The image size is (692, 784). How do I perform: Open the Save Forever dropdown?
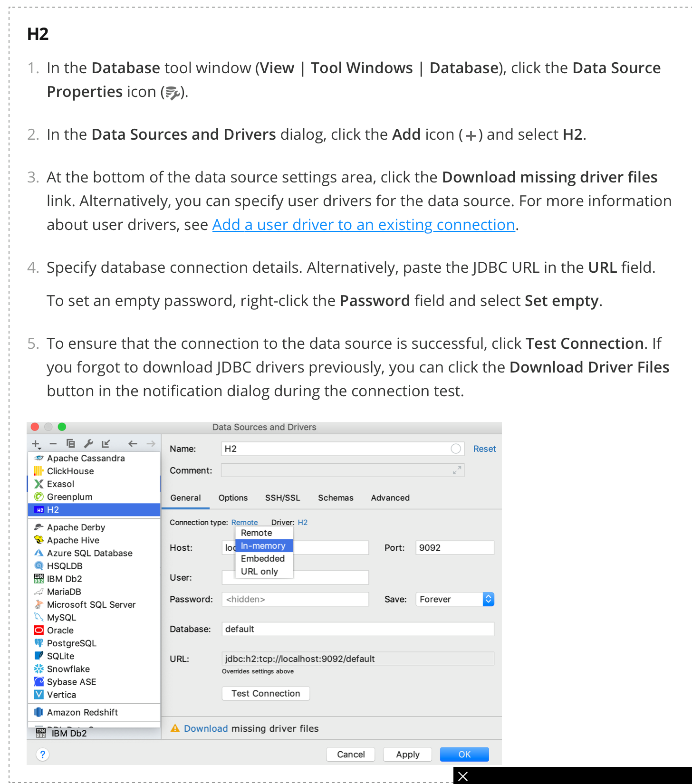455,600
